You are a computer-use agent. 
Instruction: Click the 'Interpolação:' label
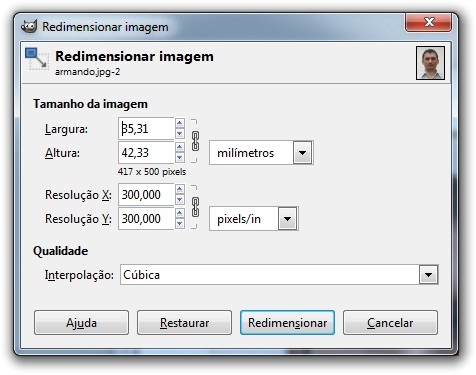pos(79,275)
